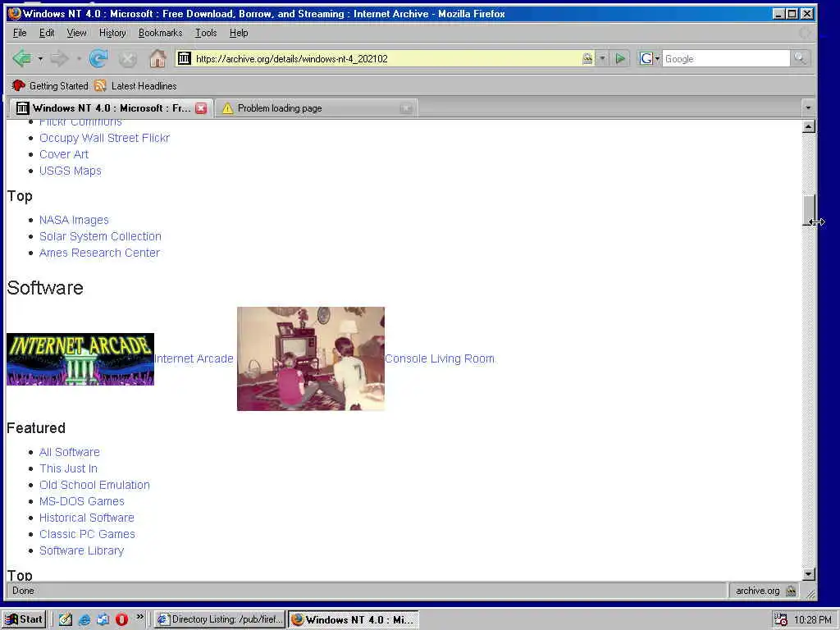
Task: Click the Outlook Express quick launch icon
Action: pos(103,620)
